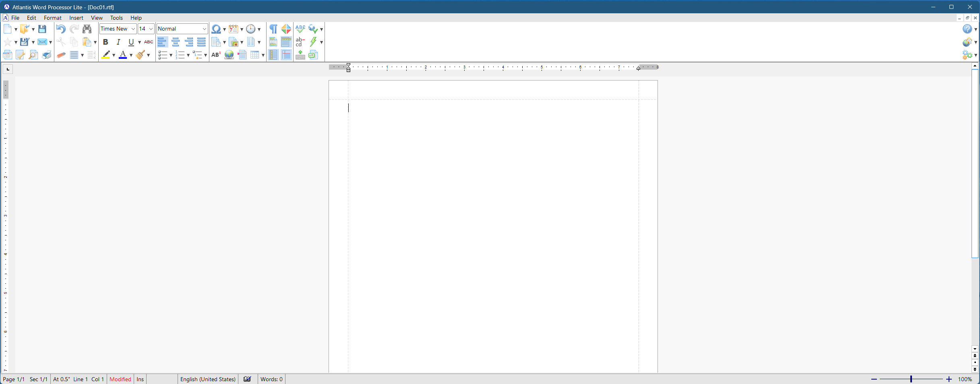
Task: Undo the last action
Action: coord(61,29)
